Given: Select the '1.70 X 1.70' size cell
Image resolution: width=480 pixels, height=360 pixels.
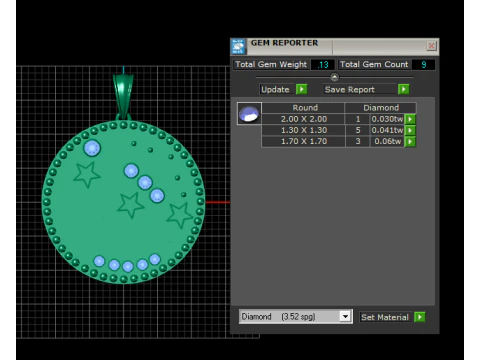Looking at the screenshot, I should click(x=303, y=141).
